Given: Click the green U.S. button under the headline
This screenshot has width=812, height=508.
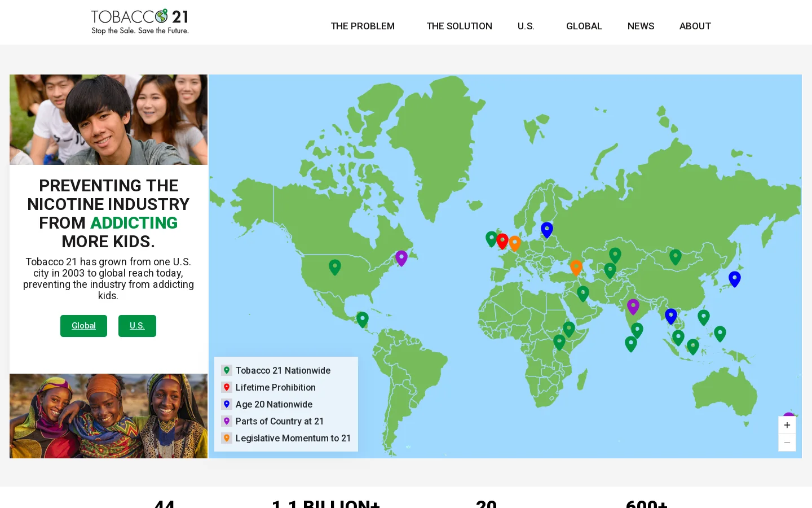Looking at the screenshot, I should pyautogui.click(x=137, y=326).
